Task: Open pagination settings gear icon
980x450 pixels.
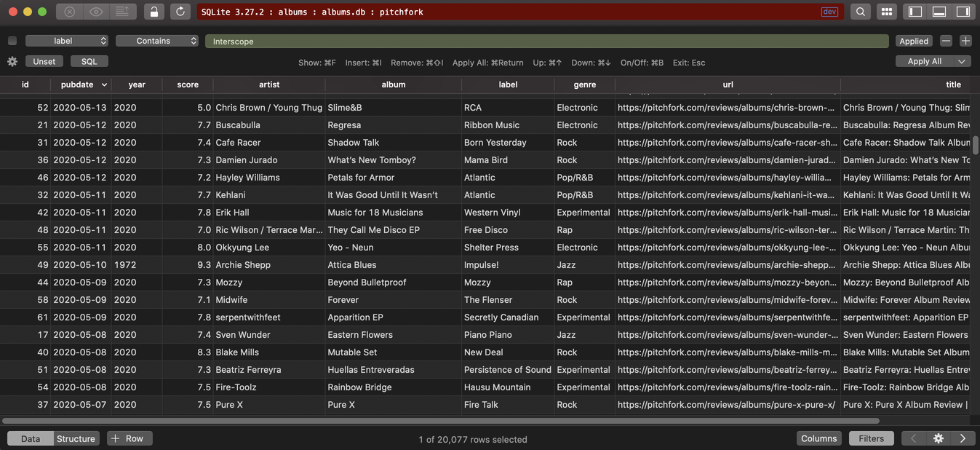Action: (939, 438)
